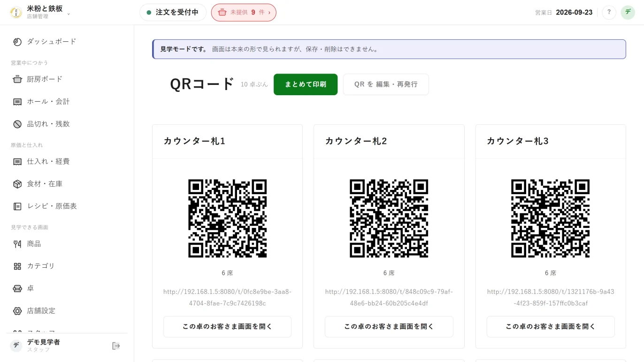Click the 厨房ボード pot icon

tap(17, 79)
